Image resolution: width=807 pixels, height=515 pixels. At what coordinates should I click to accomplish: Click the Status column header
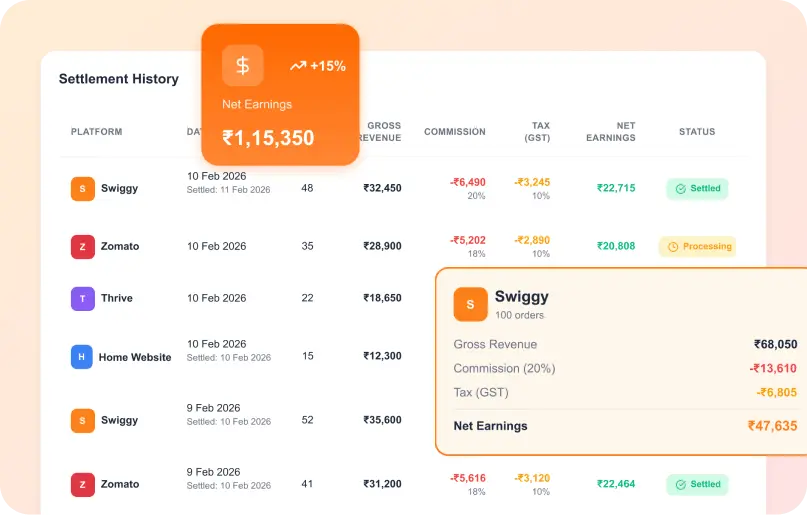[x=697, y=132]
